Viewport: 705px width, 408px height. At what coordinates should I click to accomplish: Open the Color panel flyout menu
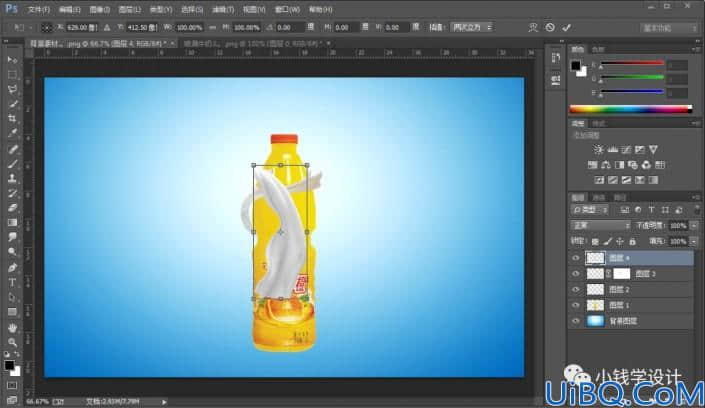(x=696, y=49)
